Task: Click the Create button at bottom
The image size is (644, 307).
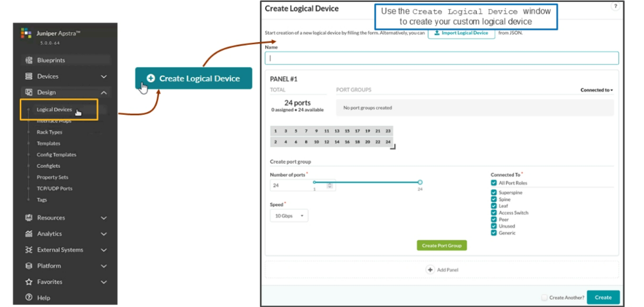Action: (x=603, y=298)
